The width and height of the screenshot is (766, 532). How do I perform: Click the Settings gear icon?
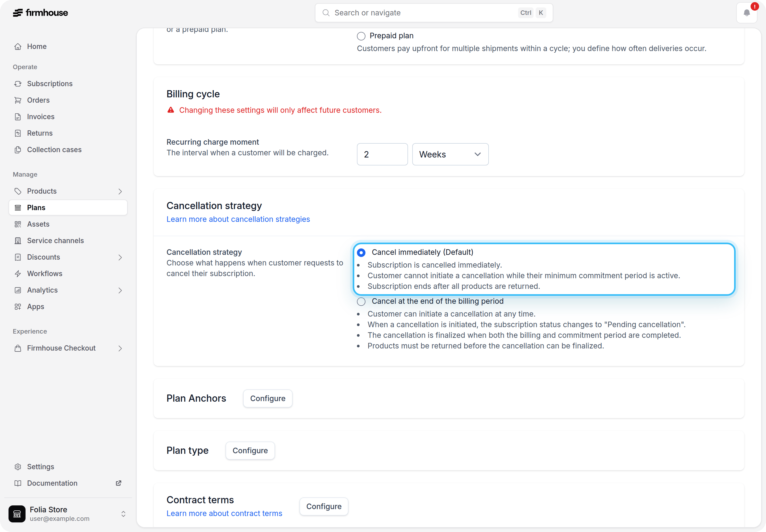pyautogui.click(x=18, y=467)
